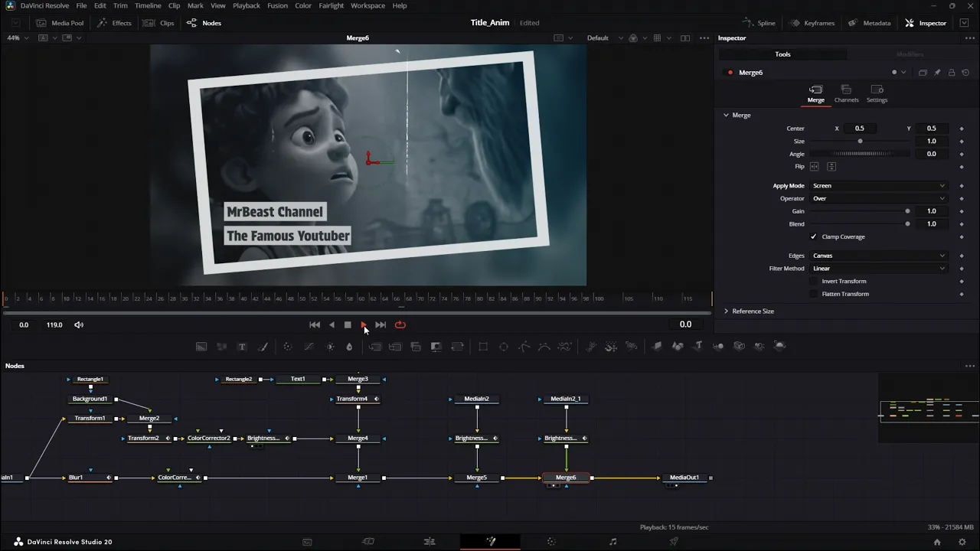Open the viewer zoom 44% dropdown
Viewport: 980px width, 551px height.
17,37
